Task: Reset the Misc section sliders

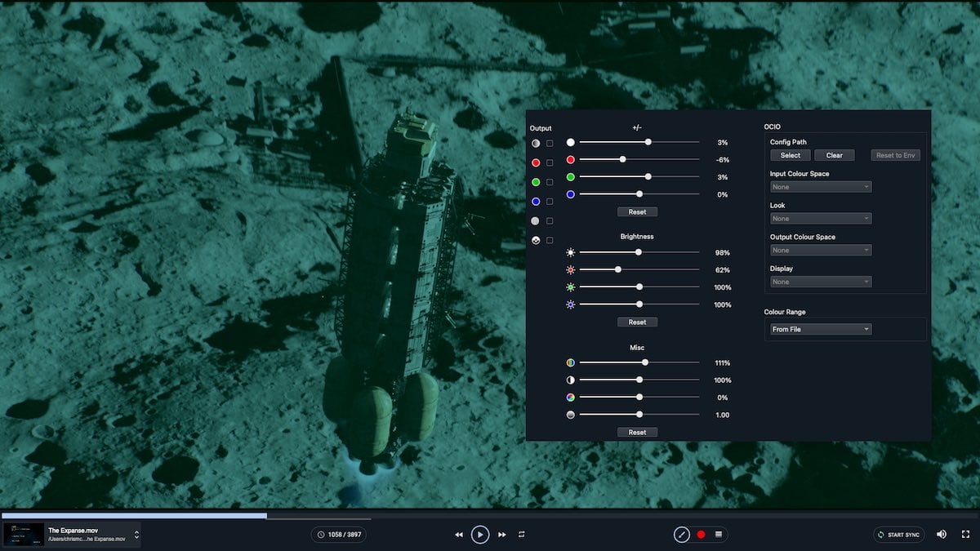Action: point(637,432)
